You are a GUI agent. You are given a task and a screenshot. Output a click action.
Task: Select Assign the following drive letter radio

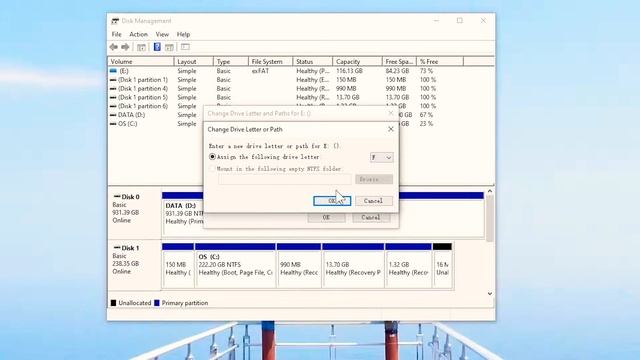pyautogui.click(x=212, y=157)
